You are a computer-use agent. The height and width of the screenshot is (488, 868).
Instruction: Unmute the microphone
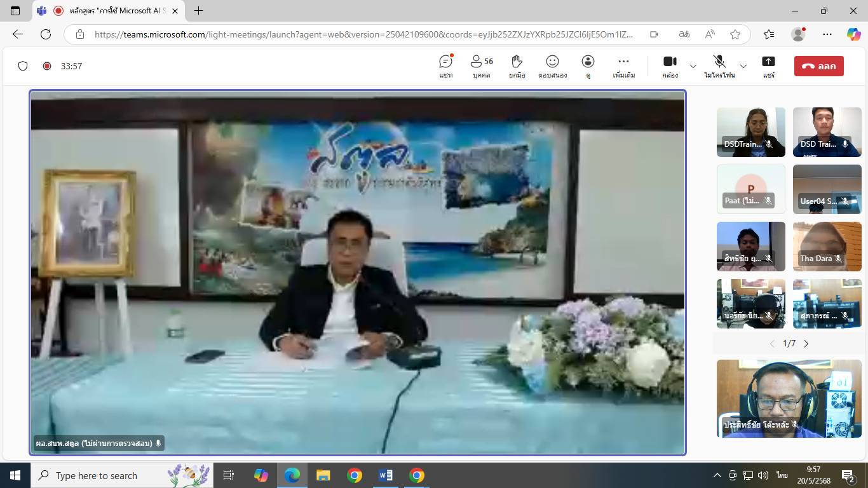coord(719,65)
